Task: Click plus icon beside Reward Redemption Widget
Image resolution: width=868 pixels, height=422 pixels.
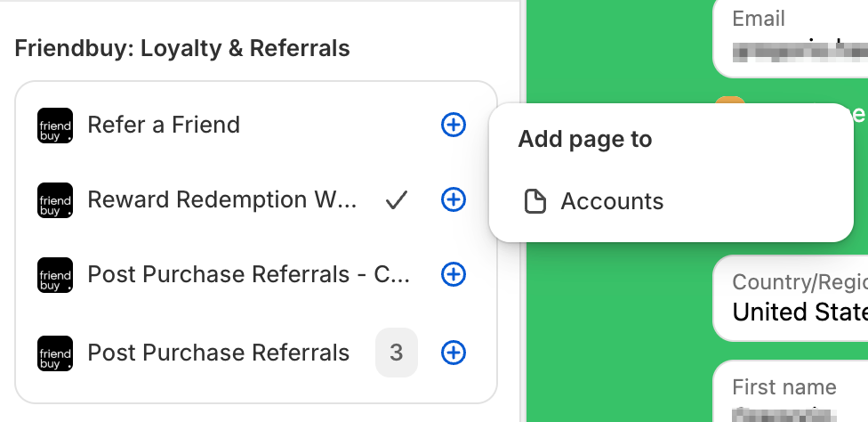Action: click(x=454, y=199)
